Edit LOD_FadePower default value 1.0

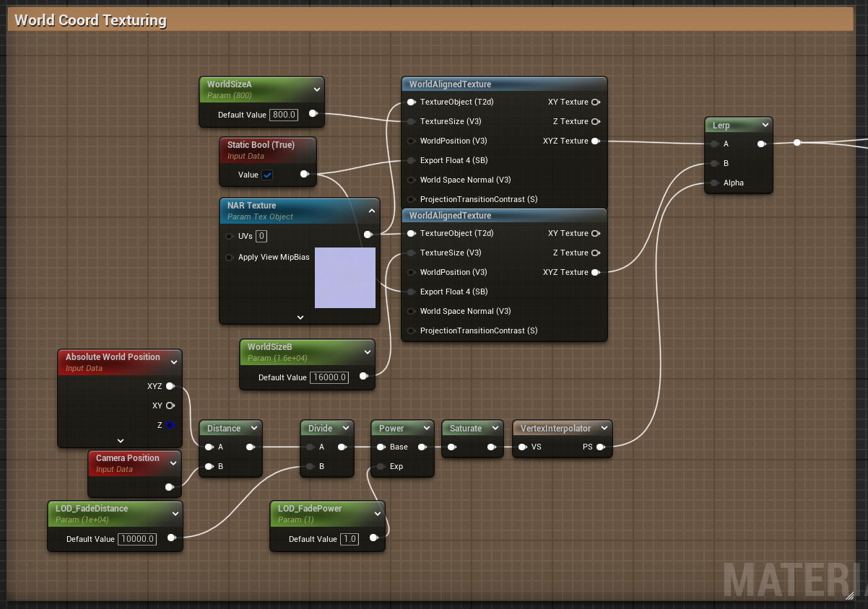350,539
